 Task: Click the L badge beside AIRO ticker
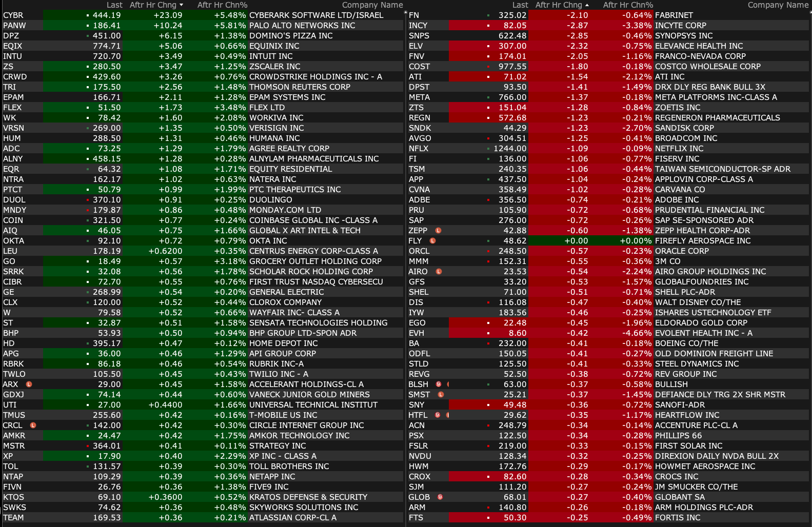(439, 272)
